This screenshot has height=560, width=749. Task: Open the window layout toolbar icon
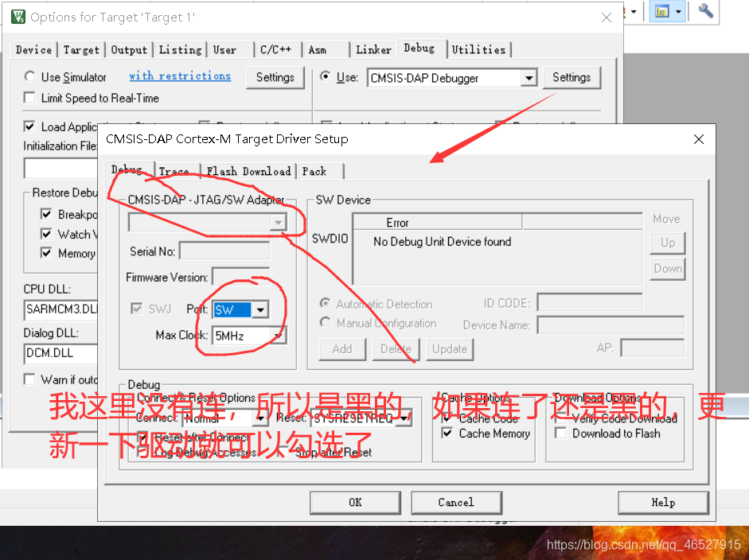click(662, 11)
